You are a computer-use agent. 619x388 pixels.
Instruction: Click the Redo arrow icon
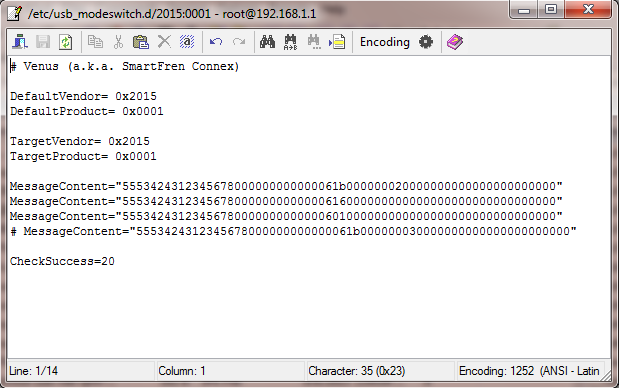point(239,41)
